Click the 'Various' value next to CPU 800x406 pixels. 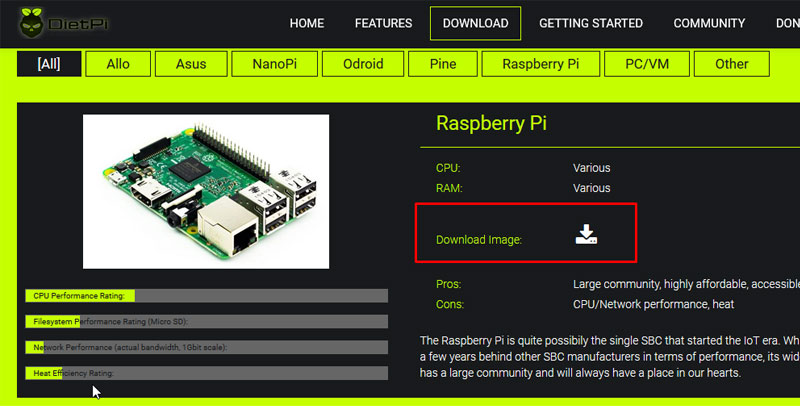coord(591,168)
